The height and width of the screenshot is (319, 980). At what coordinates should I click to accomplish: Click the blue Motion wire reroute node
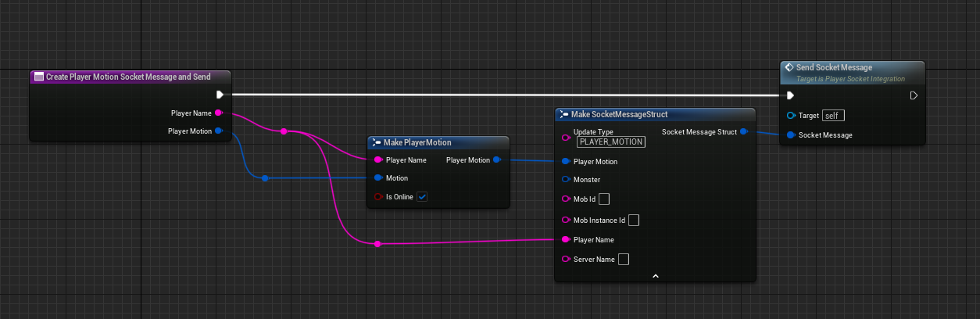pyautogui.click(x=265, y=178)
